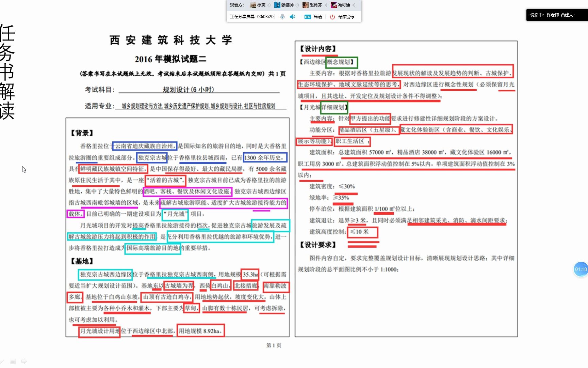Click the 2016年模拟试题二 title
Viewport: 588px width, 368px height.
point(170,59)
